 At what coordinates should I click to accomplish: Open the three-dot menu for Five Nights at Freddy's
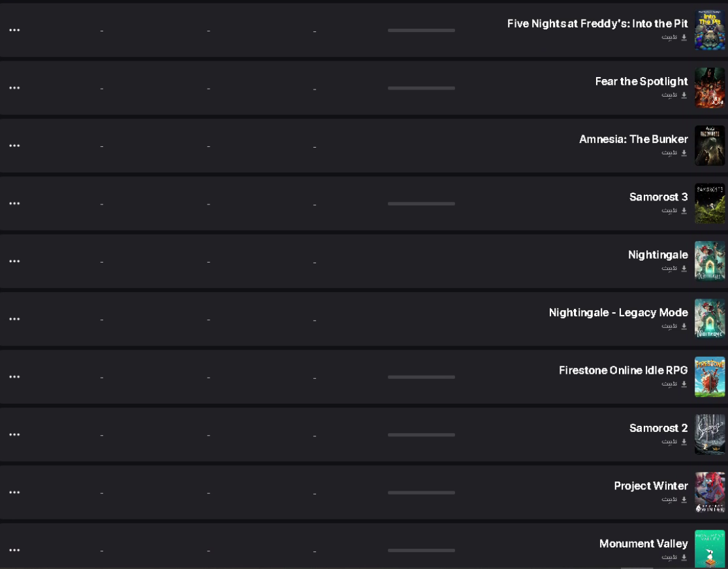tap(14, 30)
